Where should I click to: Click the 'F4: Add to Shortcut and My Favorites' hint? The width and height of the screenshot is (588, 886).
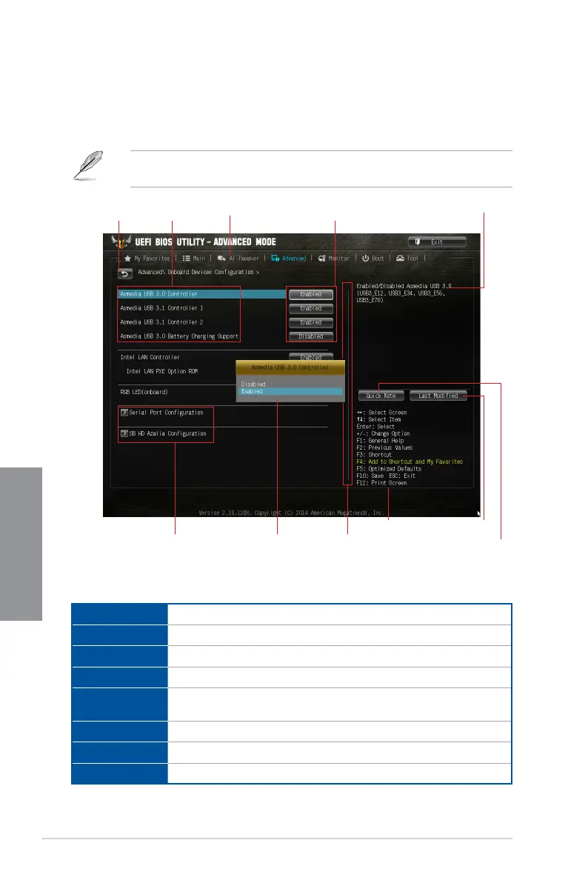(x=410, y=462)
